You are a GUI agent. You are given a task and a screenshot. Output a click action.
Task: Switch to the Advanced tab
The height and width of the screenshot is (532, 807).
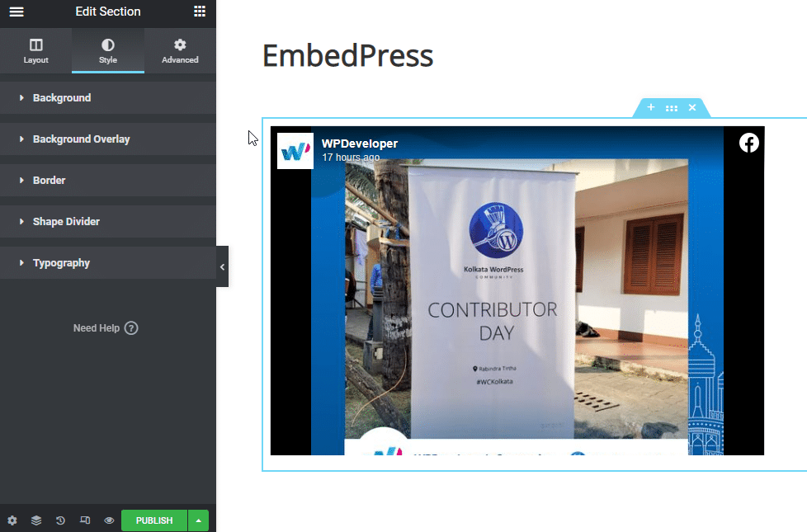pos(180,51)
